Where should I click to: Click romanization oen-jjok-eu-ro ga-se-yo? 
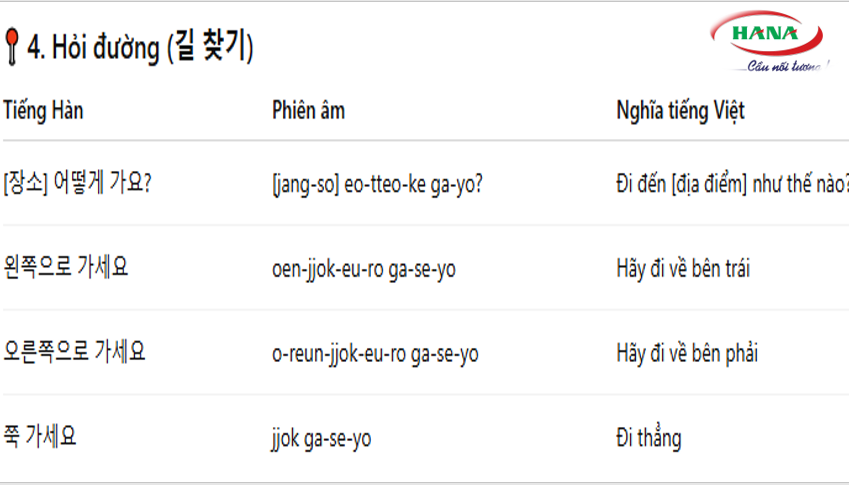[364, 269]
